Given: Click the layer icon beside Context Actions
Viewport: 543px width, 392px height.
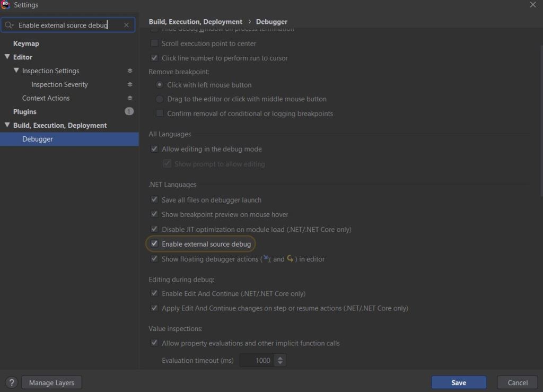Looking at the screenshot, I should 130,98.
